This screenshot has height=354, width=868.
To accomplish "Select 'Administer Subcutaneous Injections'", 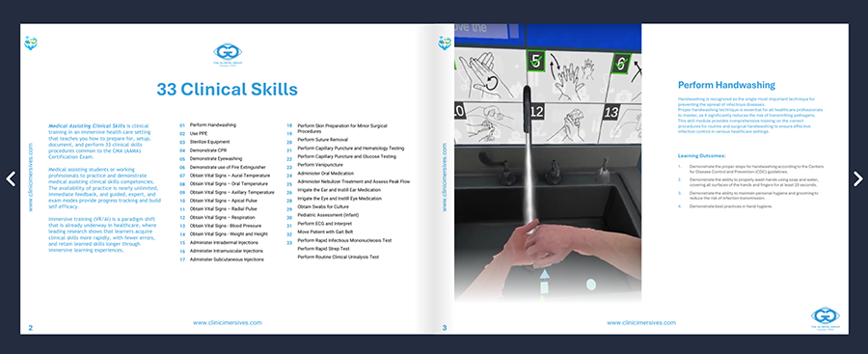I will pos(227,259).
